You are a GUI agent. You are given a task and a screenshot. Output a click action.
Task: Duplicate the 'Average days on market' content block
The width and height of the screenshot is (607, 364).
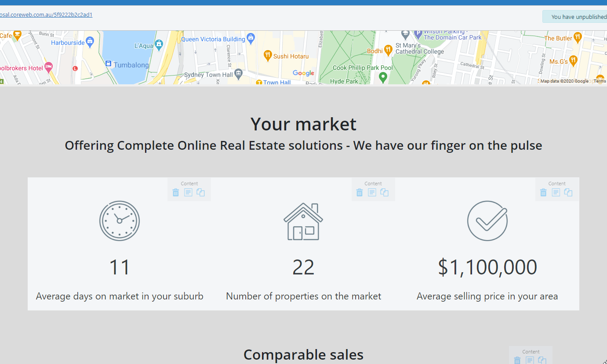click(x=201, y=192)
